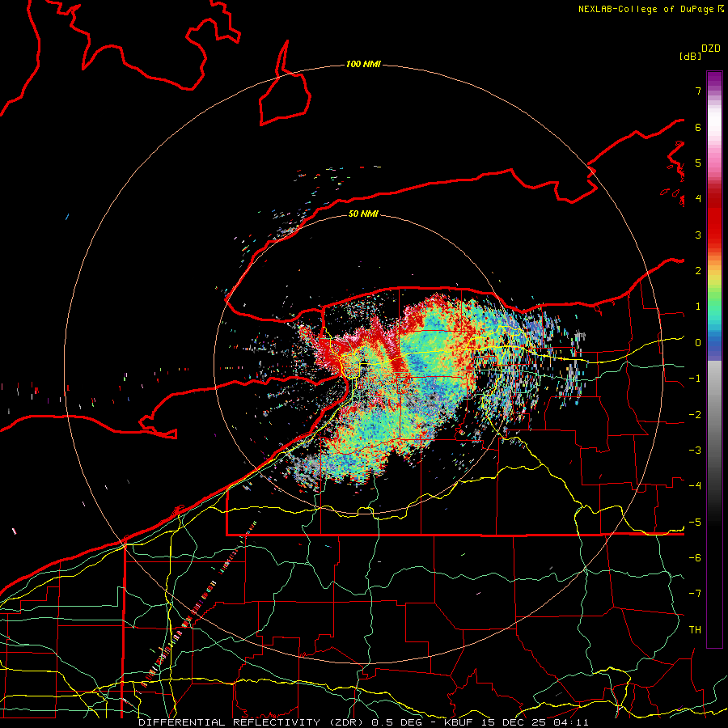
Task: Click the 50 NMI range ring label
Action: tap(363, 214)
